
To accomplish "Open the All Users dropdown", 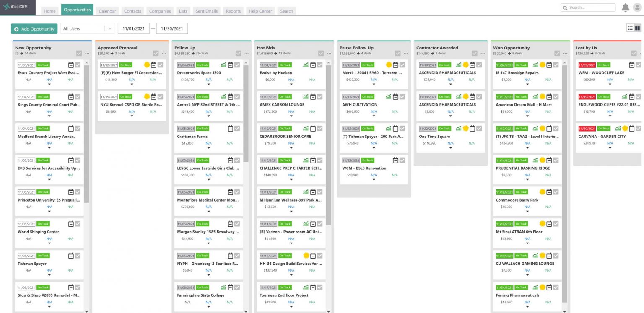I will pyautogui.click(x=87, y=28).
